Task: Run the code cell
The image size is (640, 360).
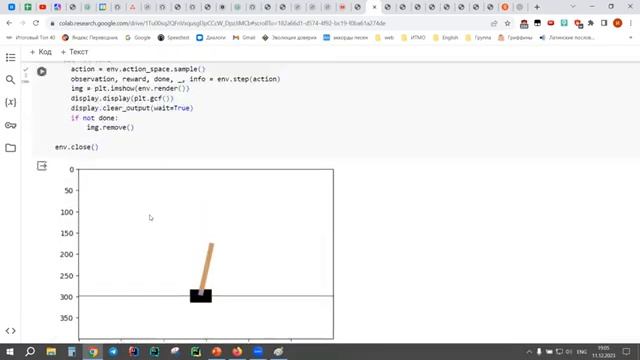Action: tap(42, 71)
